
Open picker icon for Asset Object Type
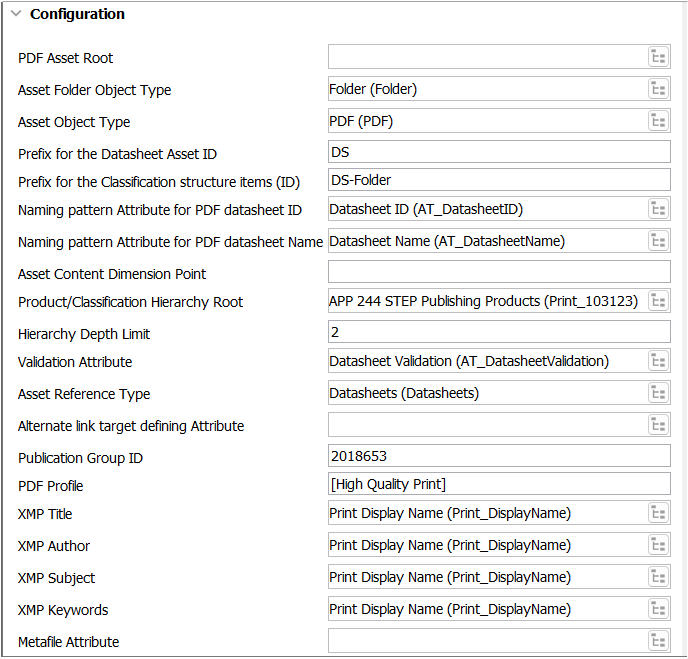pyautogui.click(x=658, y=121)
